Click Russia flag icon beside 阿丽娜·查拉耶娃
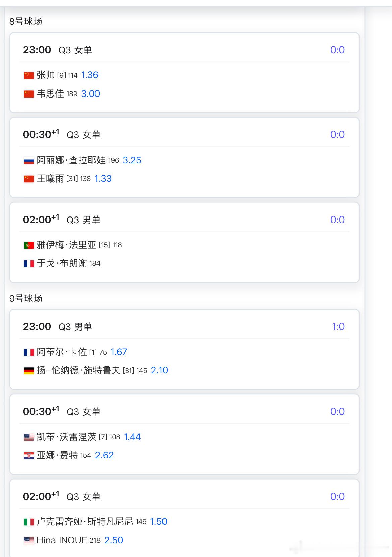392x557 pixels. (29, 161)
